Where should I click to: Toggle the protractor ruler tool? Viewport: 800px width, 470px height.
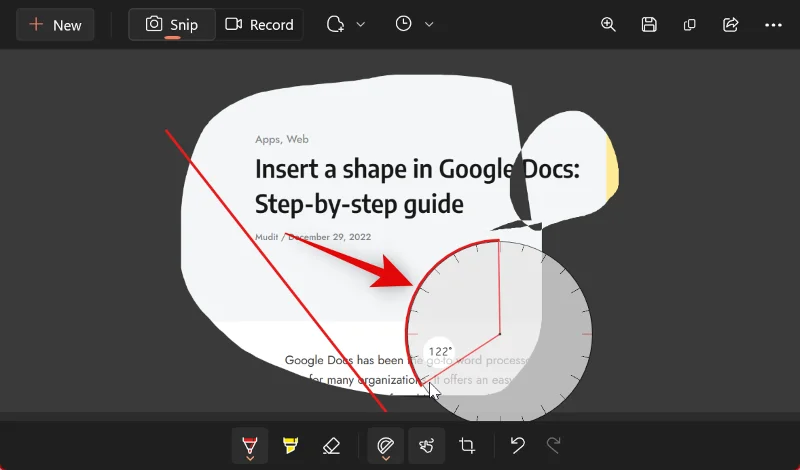coord(384,445)
